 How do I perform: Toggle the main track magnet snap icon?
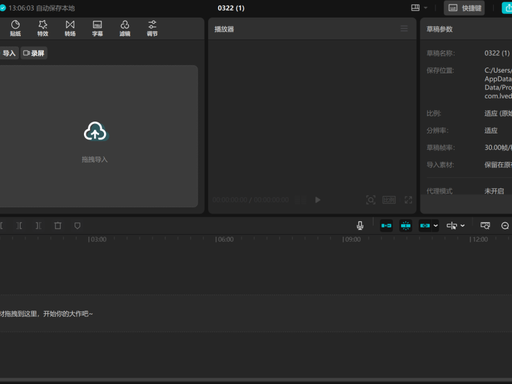pos(386,226)
